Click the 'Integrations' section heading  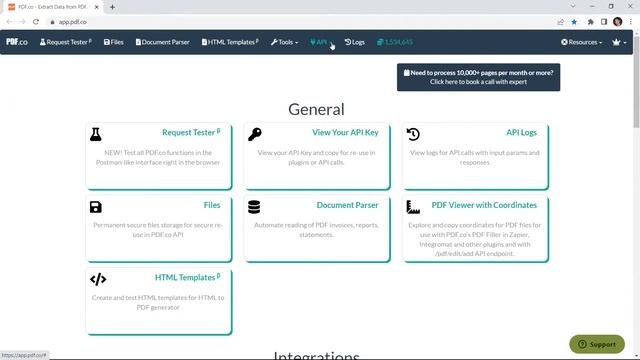point(316,356)
